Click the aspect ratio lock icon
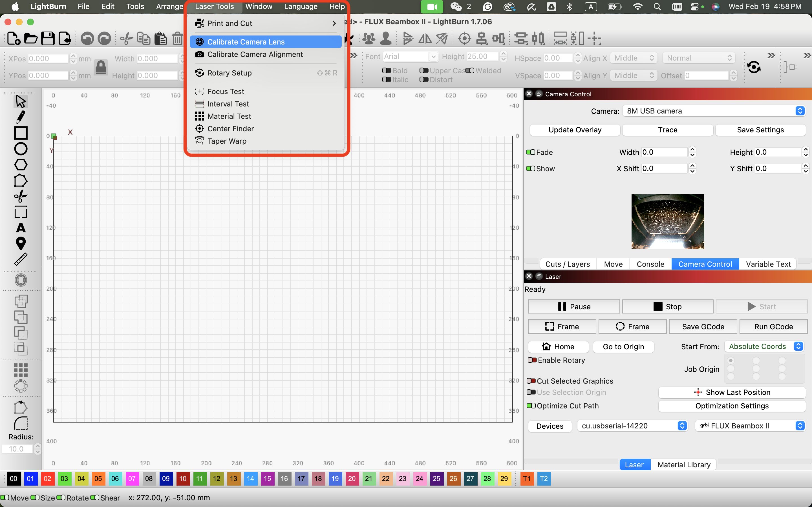The image size is (812, 507). click(x=101, y=67)
